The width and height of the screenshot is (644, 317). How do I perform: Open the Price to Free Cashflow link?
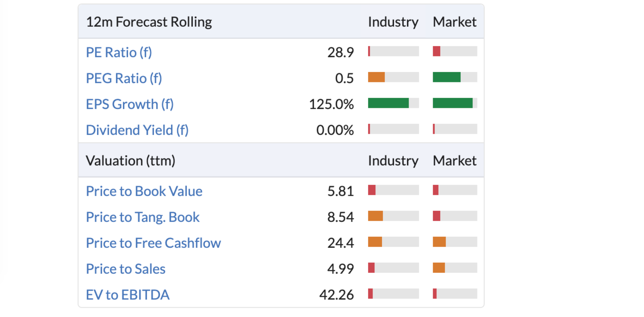point(153,243)
